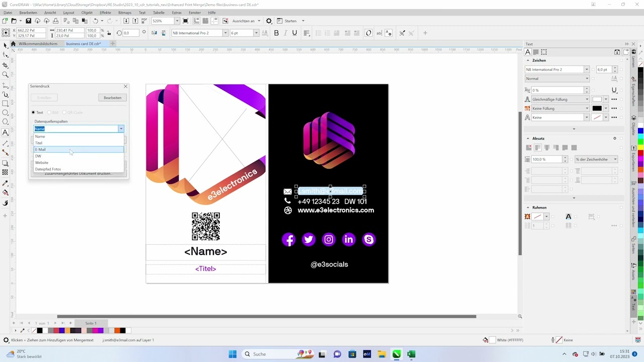644x362 pixels.
Task: Open the Windows Start button
Action: click(232, 354)
